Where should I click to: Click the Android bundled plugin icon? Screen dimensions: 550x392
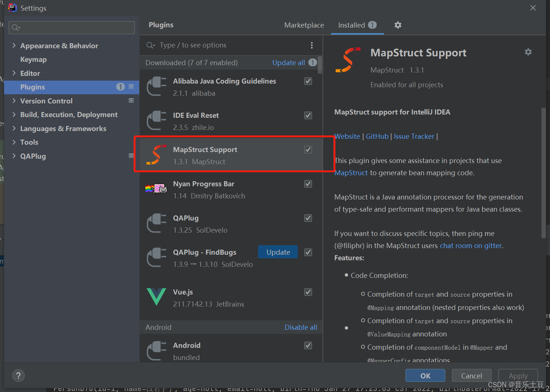[156, 351]
